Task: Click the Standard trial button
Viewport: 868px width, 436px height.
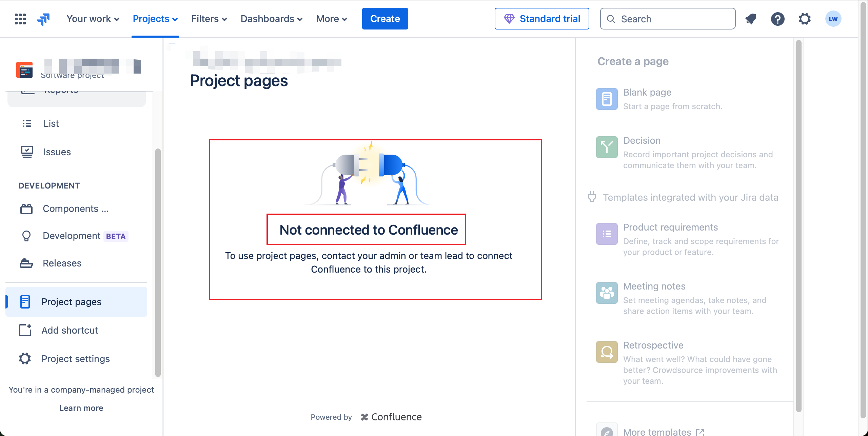Action: pyautogui.click(x=542, y=19)
